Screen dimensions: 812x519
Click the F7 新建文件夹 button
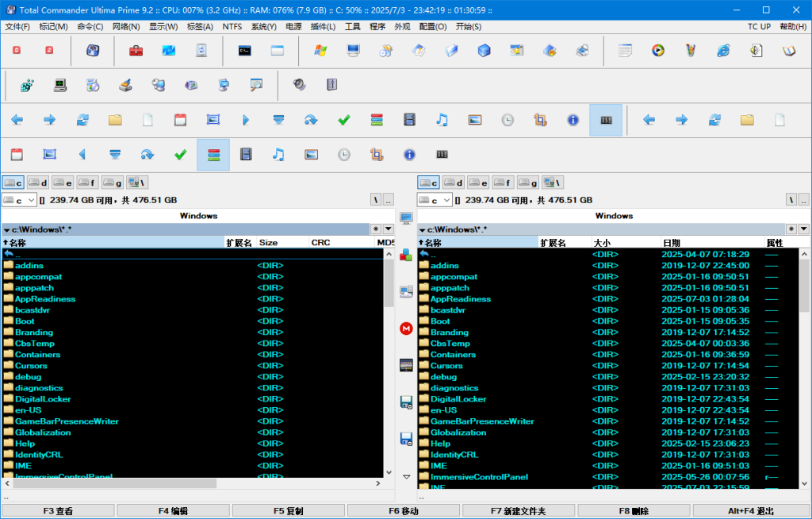[x=519, y=511]
